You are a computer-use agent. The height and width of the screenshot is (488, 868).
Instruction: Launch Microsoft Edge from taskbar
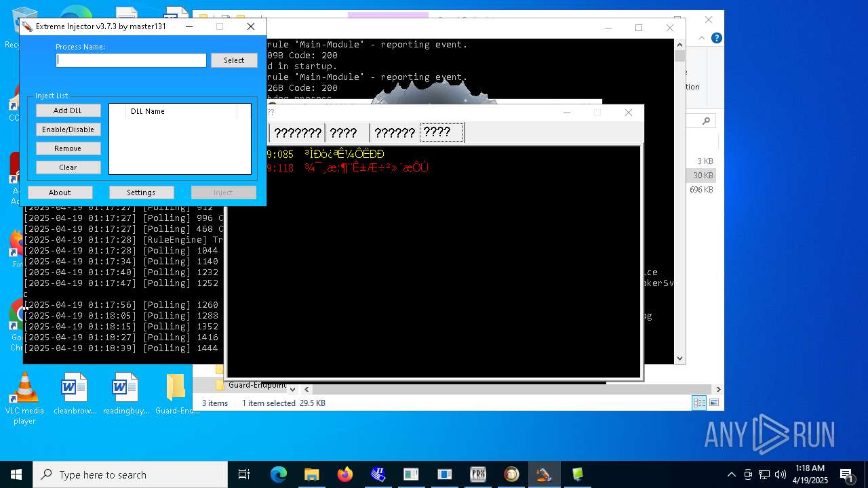tap(279, 474)
